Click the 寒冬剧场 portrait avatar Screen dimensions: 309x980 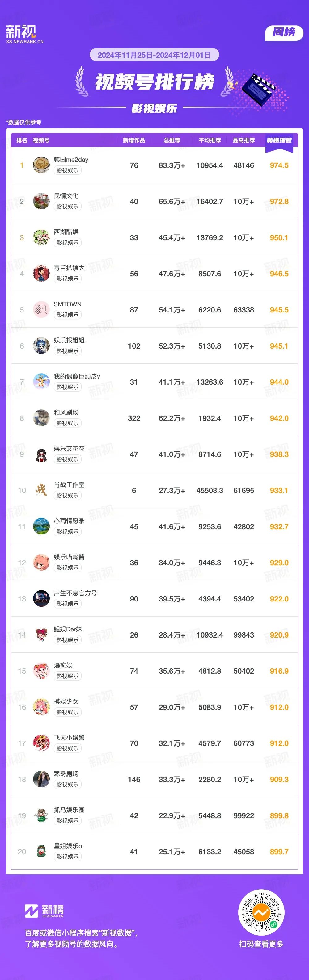coord(41,780)
